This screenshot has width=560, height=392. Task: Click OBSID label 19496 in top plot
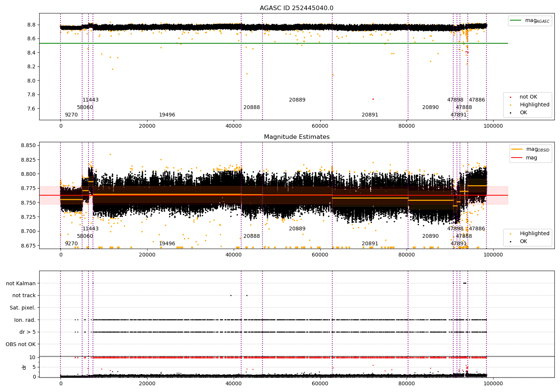coord(167,115)
